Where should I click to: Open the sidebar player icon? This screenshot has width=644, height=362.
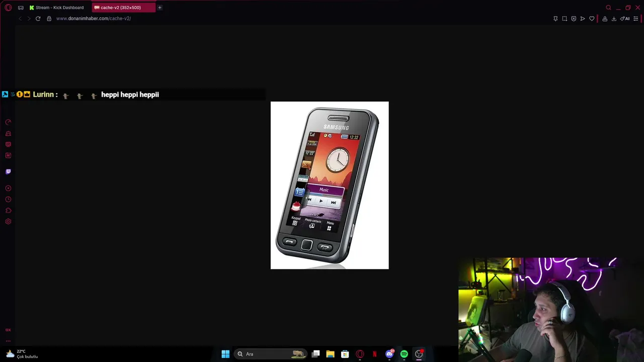pyautogui.click(x=8, y=188)
